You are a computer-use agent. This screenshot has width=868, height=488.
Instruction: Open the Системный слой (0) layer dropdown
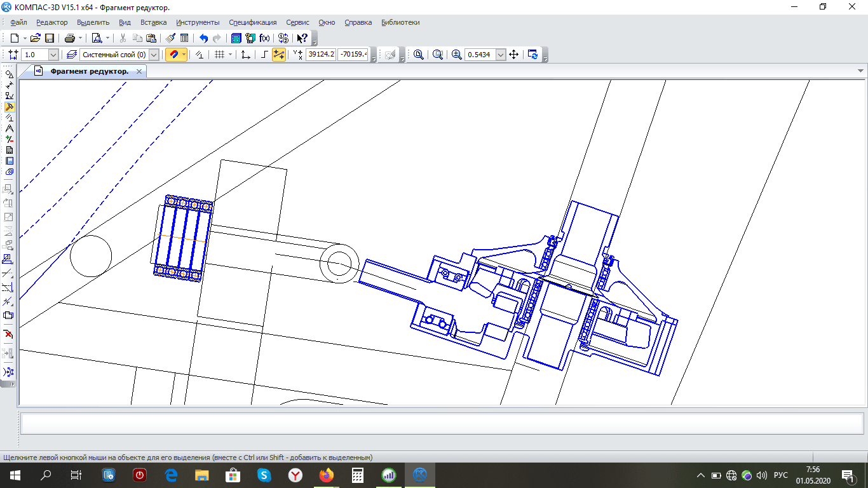click(153, 55)
